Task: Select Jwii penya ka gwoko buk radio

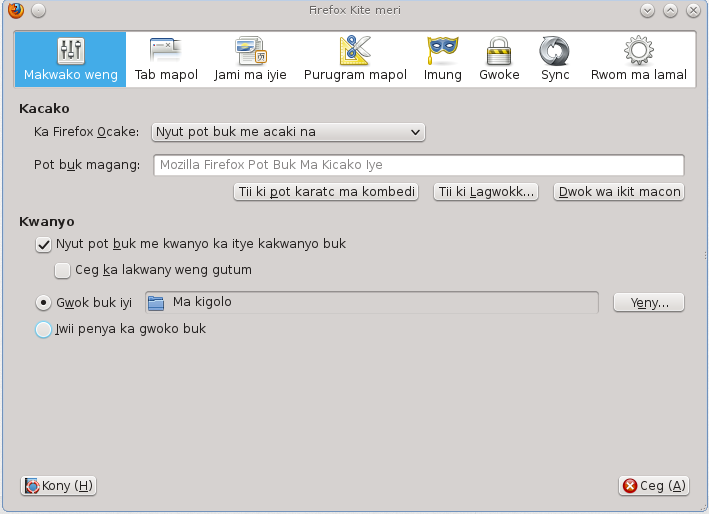Action: (43, 329)
